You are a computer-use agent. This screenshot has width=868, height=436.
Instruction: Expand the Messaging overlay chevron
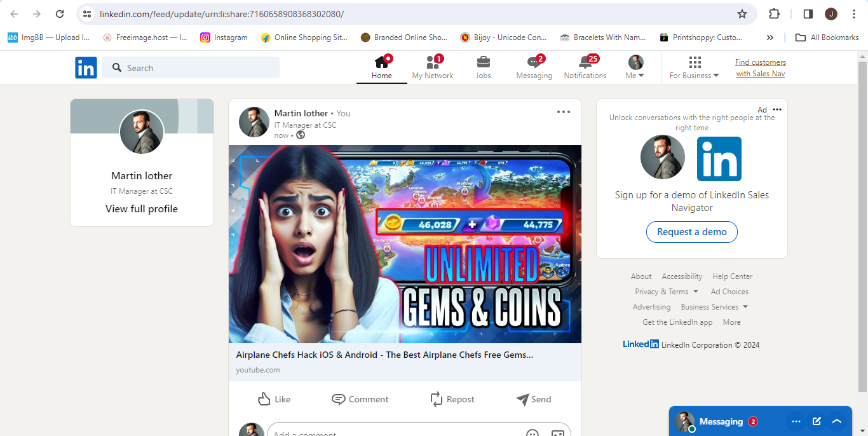pos(837,421)
